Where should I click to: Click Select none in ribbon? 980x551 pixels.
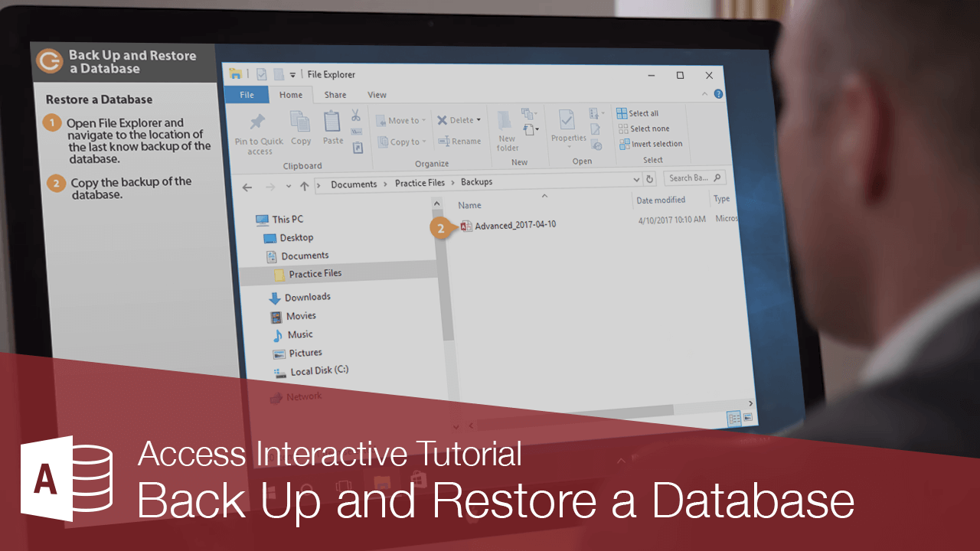643,129
